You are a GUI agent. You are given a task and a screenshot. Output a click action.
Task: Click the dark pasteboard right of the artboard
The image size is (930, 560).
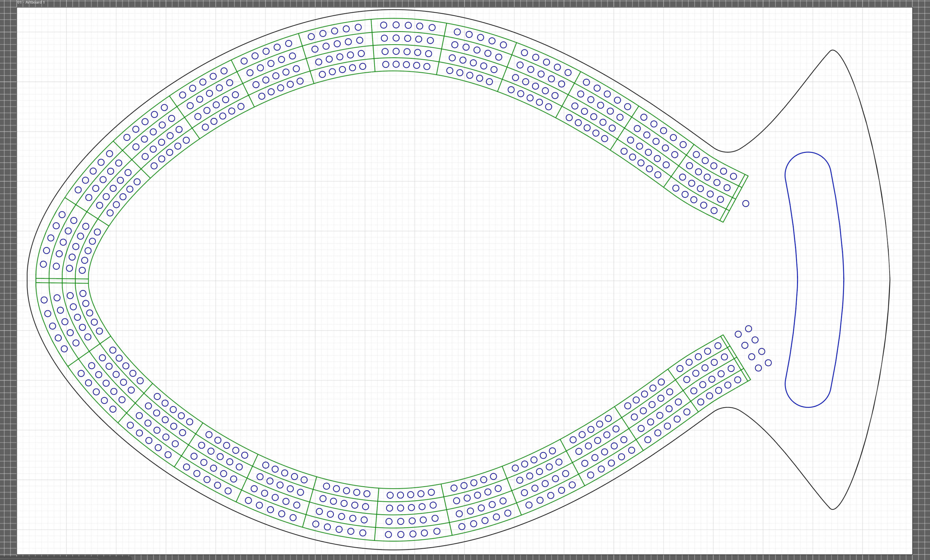coord(921,279)
